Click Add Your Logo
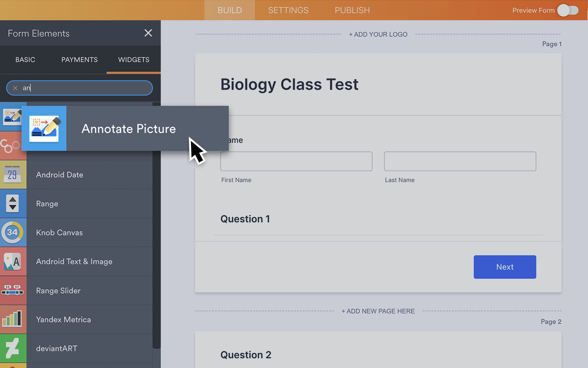 378,34
